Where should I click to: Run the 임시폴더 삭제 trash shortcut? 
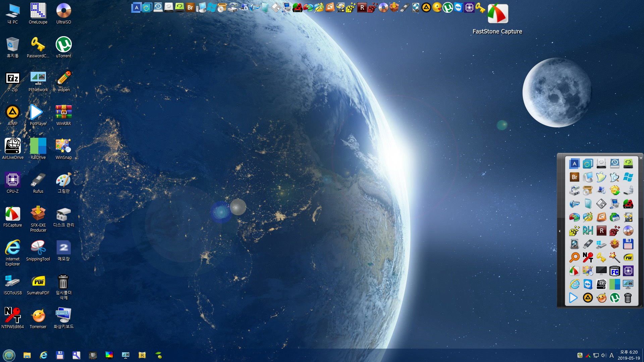63,287
